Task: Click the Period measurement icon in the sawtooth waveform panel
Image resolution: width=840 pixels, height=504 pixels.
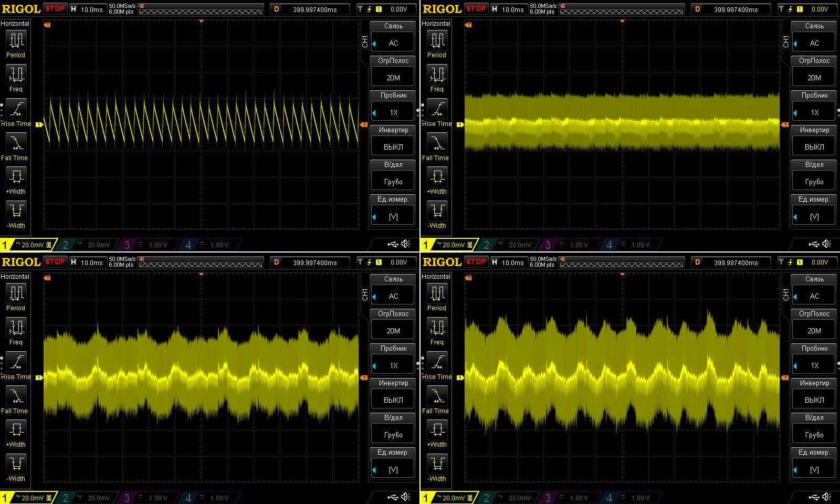Action: (16, 40)
